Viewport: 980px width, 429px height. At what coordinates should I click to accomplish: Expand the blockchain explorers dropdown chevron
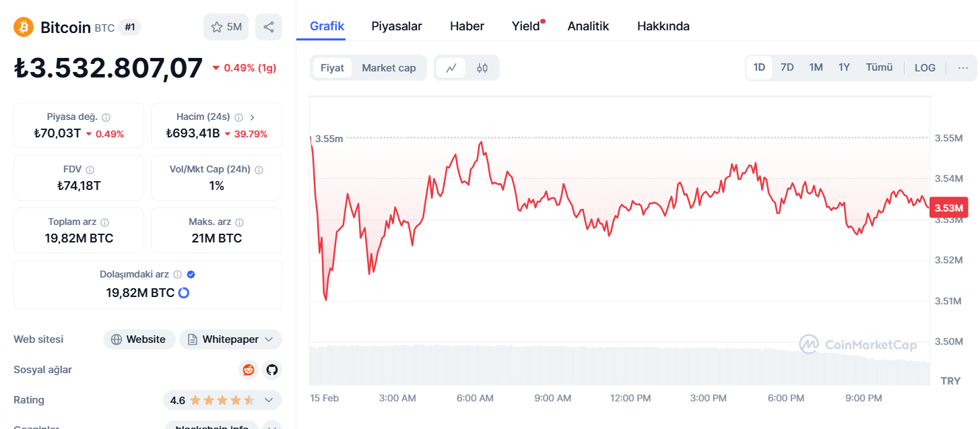tap(272, 427)
